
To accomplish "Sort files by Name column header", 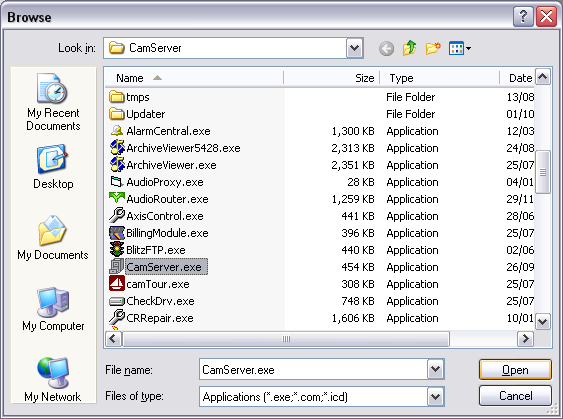I will point(194,78).
